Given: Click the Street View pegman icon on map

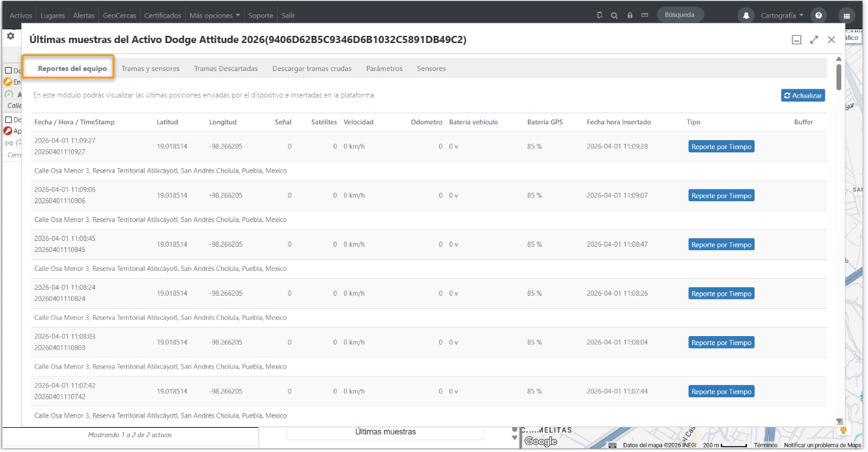Looking at the screenshot, I should click(x=843, y=430).
